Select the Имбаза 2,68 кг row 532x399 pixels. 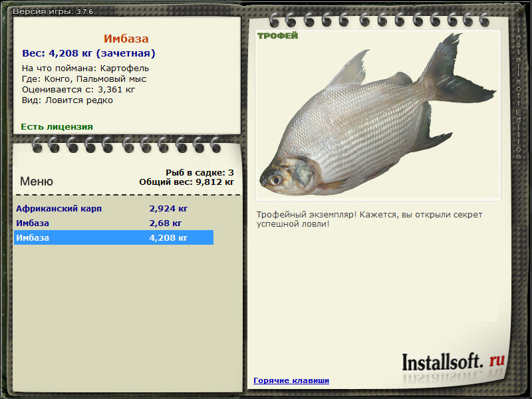[114, 223]
